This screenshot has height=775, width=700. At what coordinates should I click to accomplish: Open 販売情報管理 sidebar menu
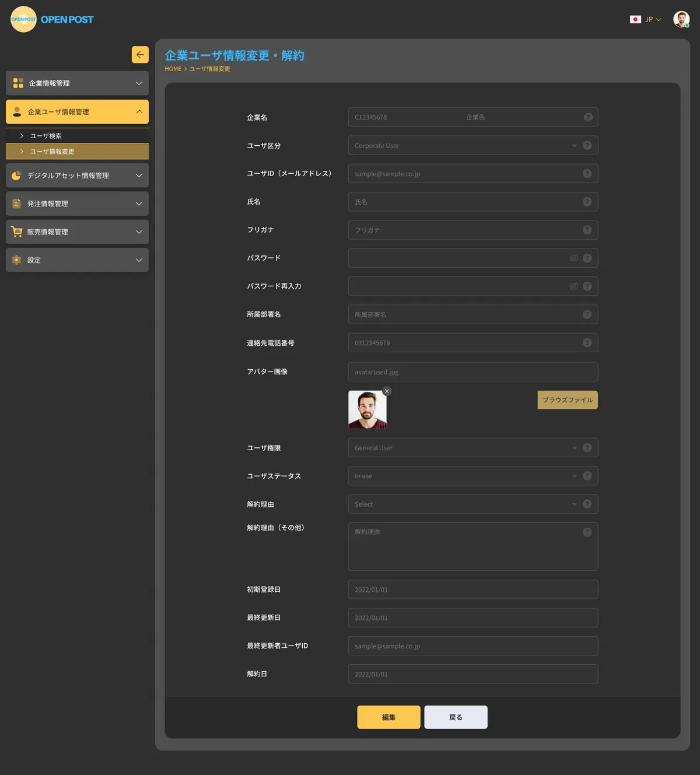(77, 232)
